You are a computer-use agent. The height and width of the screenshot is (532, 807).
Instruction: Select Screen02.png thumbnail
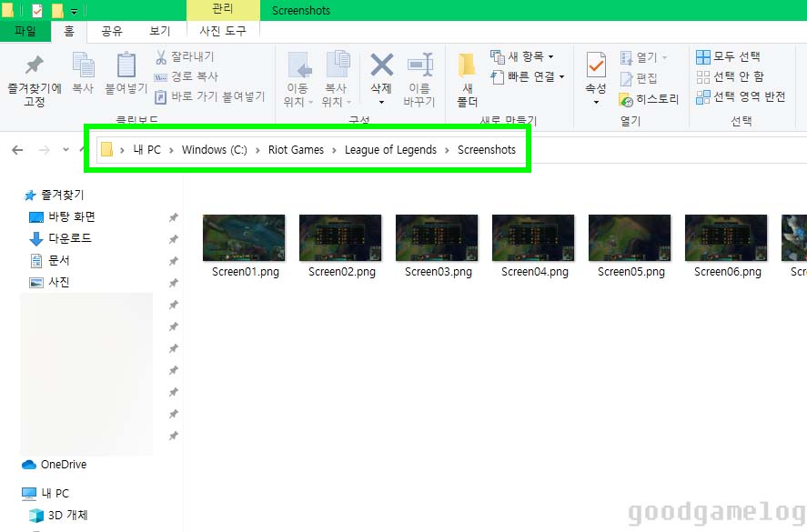[x=340, y=237]
